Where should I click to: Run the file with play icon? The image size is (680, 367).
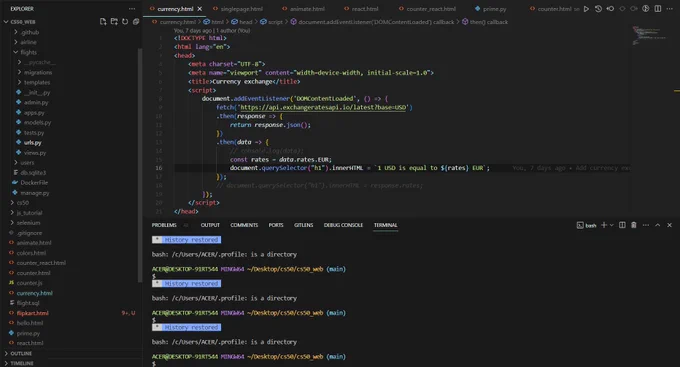(586, 9)
